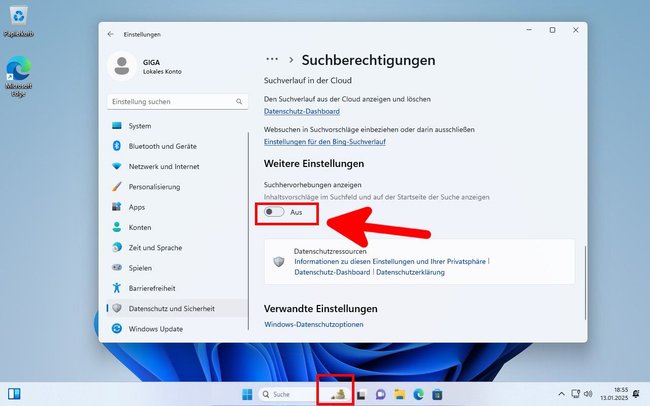650x406 pixels.
Task: Open the Widgets icon on taskbar
Action: coord(14,394)
